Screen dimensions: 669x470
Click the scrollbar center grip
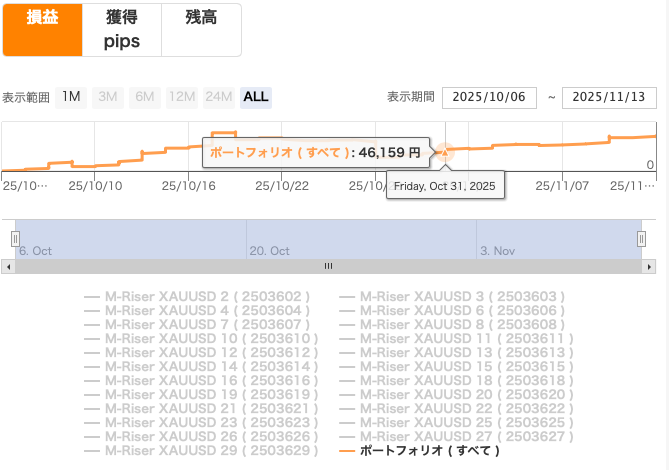point(328,266)
